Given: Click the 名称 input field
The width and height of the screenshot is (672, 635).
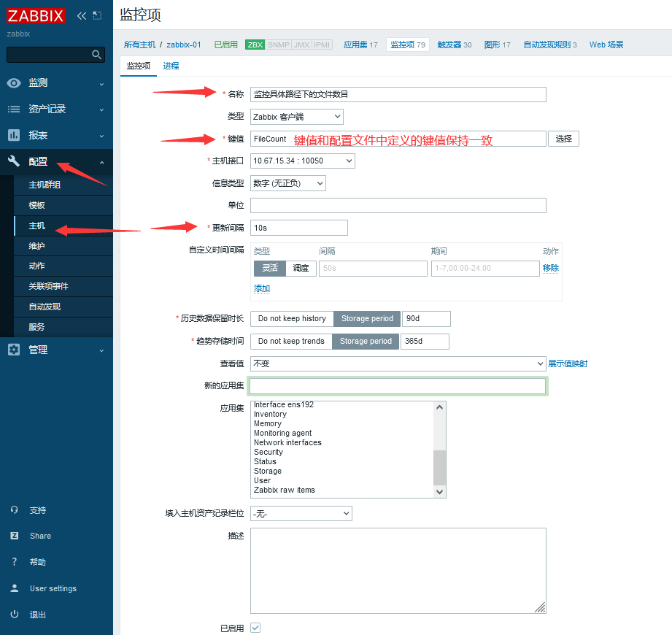Looking at the screenshot, I should click(x=398, y=94).
